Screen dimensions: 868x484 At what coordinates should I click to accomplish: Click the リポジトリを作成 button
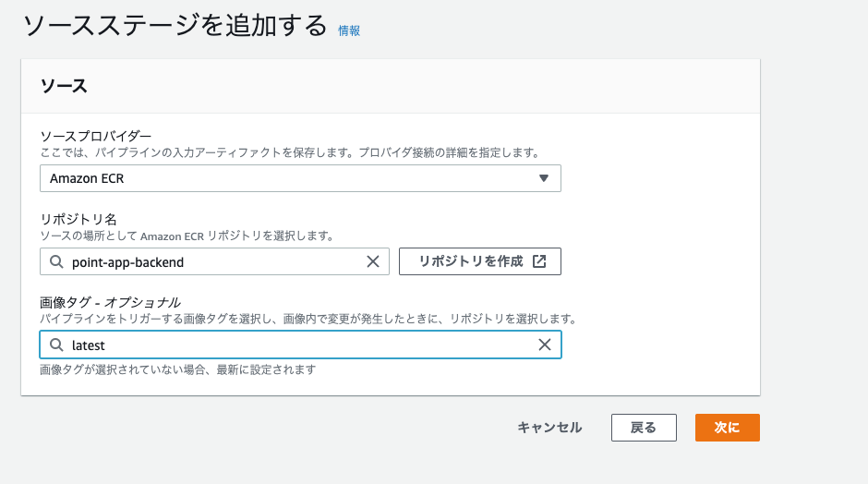480,261
